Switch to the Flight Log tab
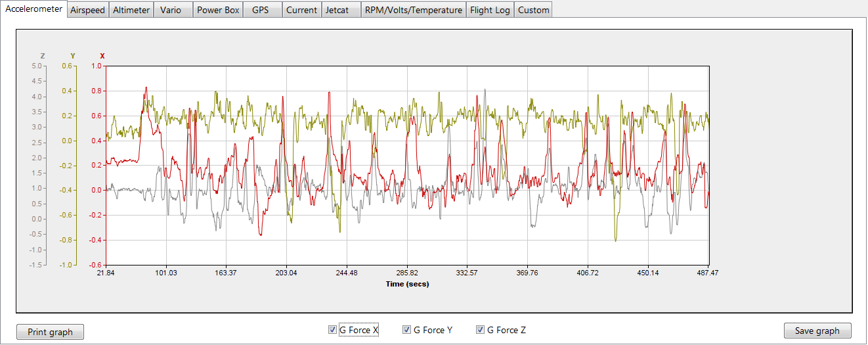Viewport: 868px width, 345px height. pyautogui.click(x=490, y=10)
